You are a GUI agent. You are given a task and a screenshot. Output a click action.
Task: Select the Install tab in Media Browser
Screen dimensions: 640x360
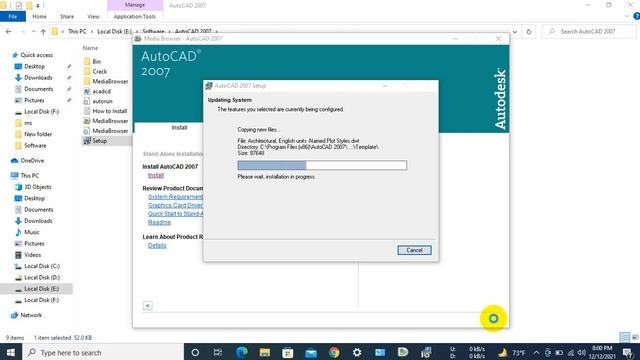(179, 128)
